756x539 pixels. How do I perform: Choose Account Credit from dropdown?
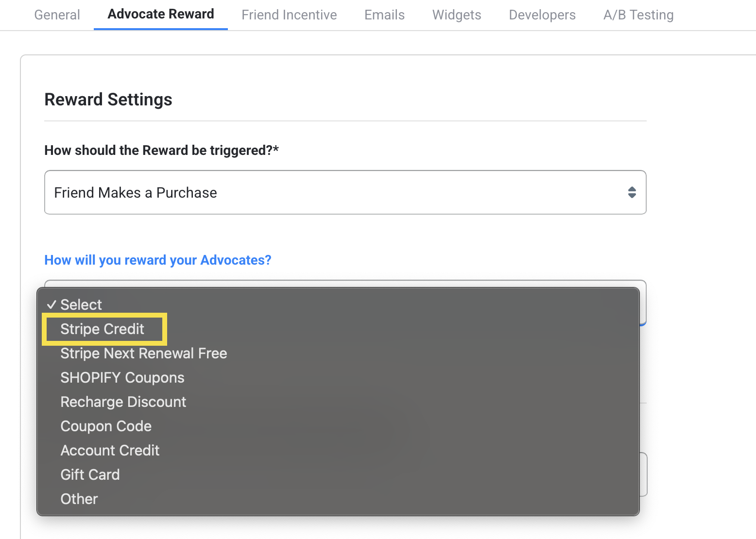(x=338, y=450)
